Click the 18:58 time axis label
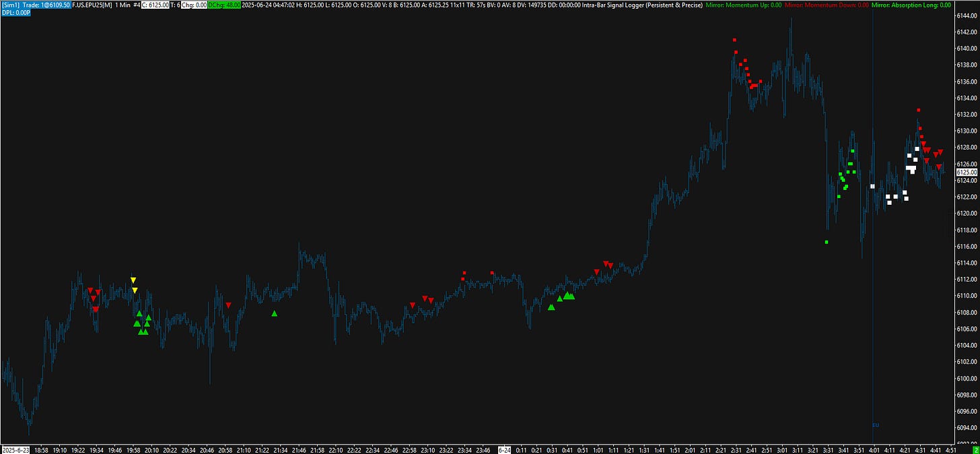Image resolution: width=980 pixels, height=454 pixels. tap(42, 449)
